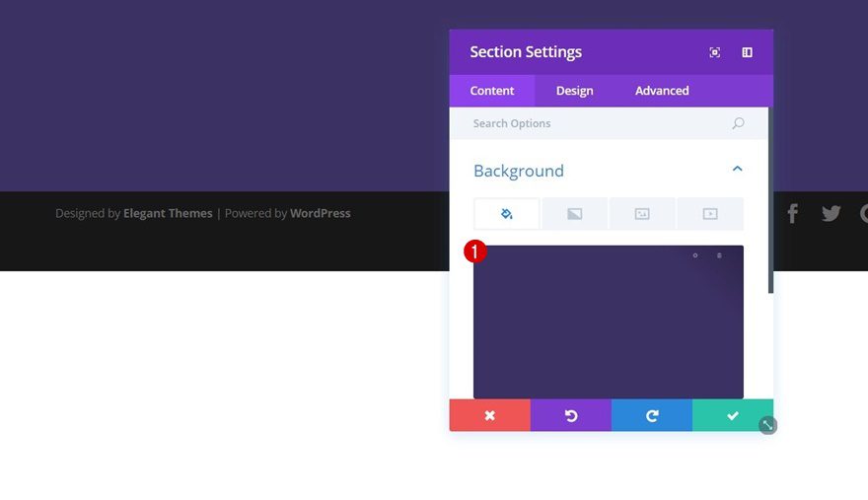Viewport: 868px width, 500px height.
Task: Click the search magnifier icon
Action: pyautogui.click(x=738, y=123)
